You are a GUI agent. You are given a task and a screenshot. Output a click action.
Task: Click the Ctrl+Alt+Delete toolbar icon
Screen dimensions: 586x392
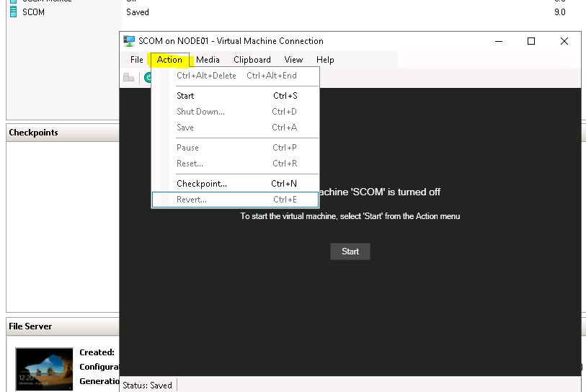(128, 78)
